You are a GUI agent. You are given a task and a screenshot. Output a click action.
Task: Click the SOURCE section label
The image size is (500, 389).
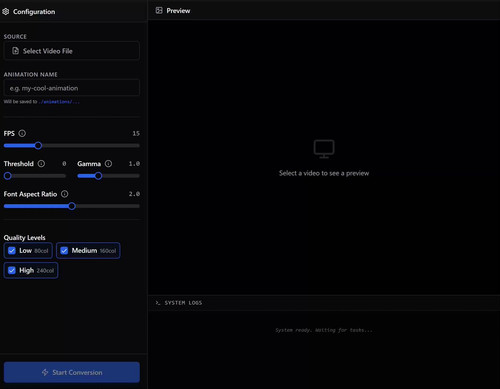[15, 37]
